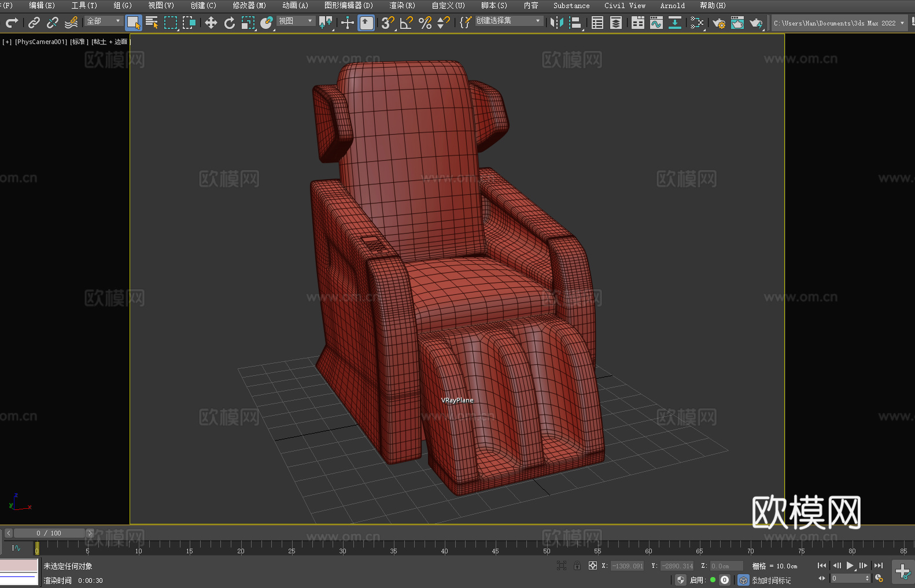Toggle the Angle Snap button

coord(406,23)
